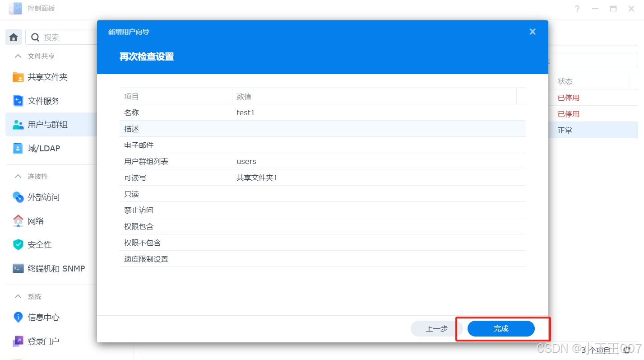This screenshot has width=644, height=360.
Task: Click the Security (安全性) shield icon
Action: pos(18,245)
